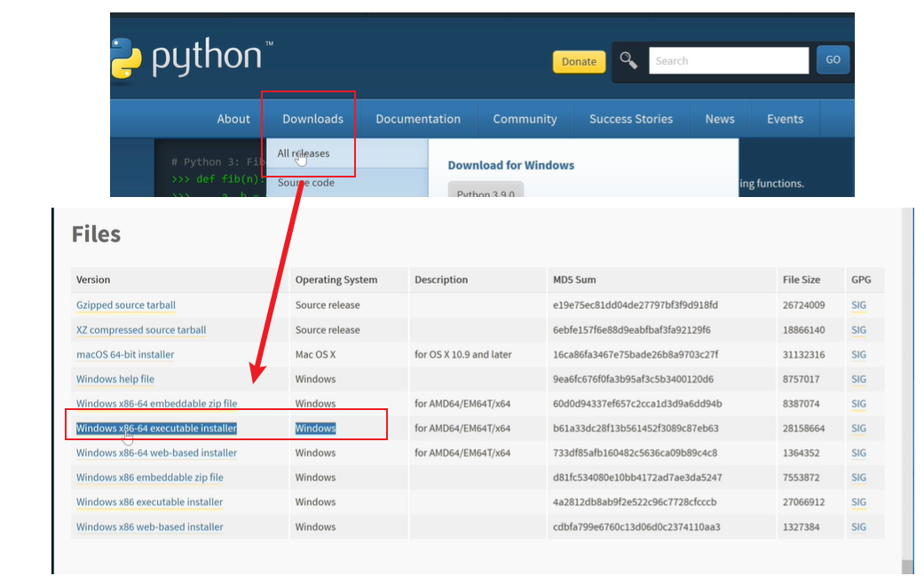The width and height of the screenshot is (924, 576).
Task: Click file size value 28158664
Action: pyautogui.click(x=804, y=428)
